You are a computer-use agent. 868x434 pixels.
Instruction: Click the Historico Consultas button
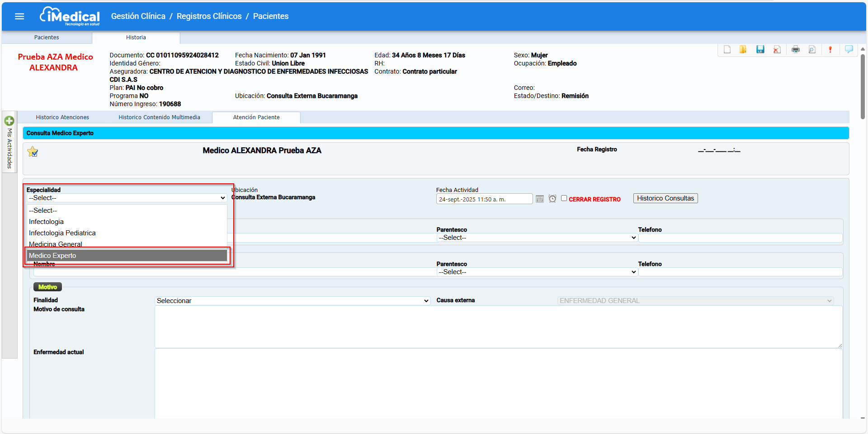(665, 198)
